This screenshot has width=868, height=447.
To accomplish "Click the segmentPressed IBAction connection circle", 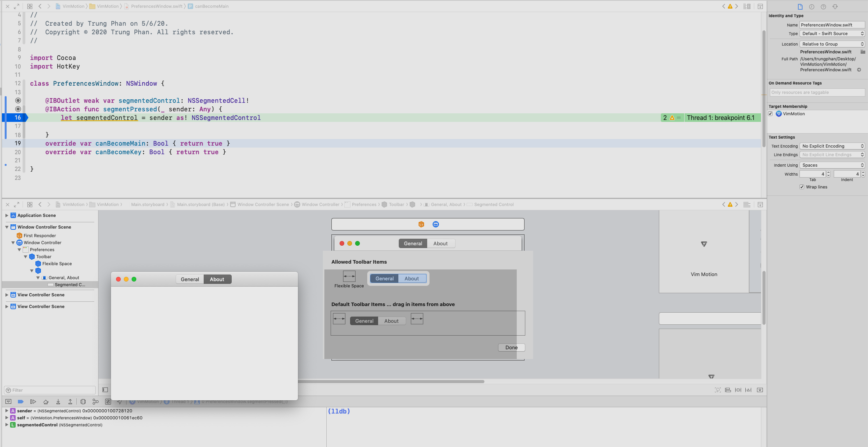I will pos(18,109).
